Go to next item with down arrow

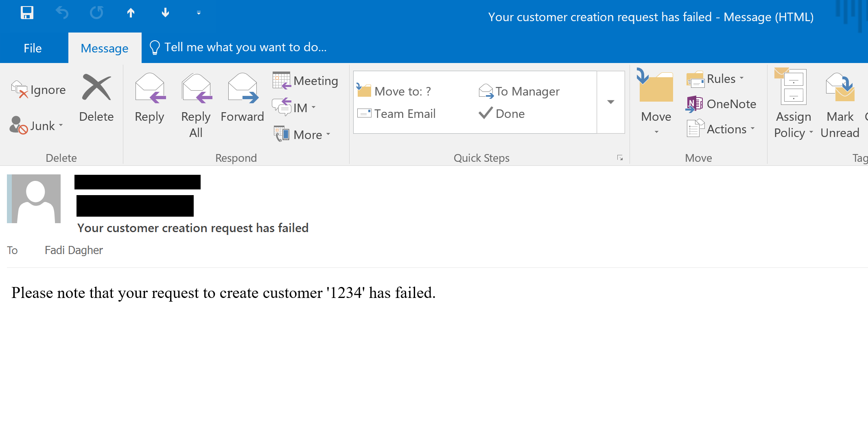[165, 13]
